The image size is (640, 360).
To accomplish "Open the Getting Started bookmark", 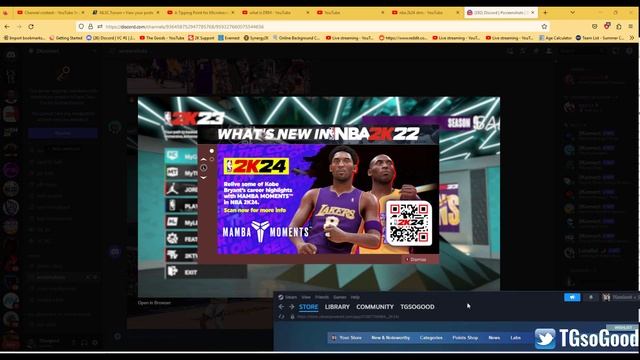I will [66, 38].
